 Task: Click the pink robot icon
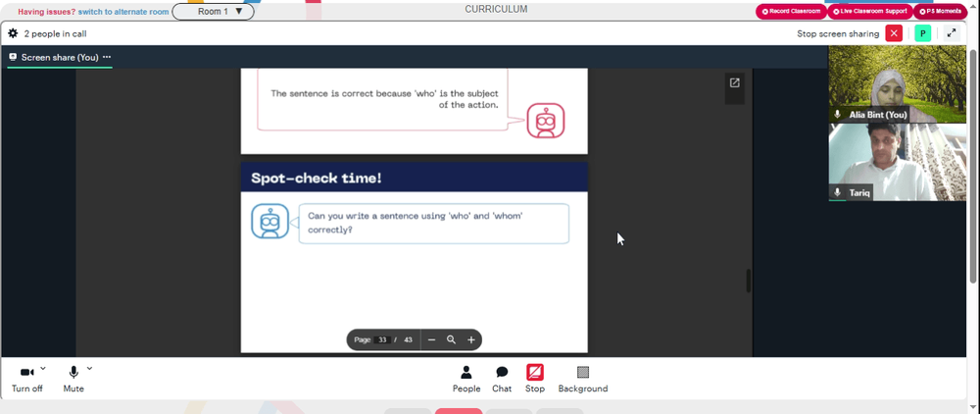pos(546,120)
